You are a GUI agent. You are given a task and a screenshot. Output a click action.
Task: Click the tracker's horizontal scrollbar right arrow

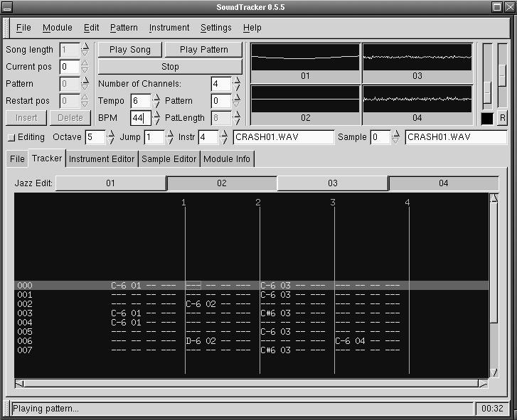pos(483,384)
